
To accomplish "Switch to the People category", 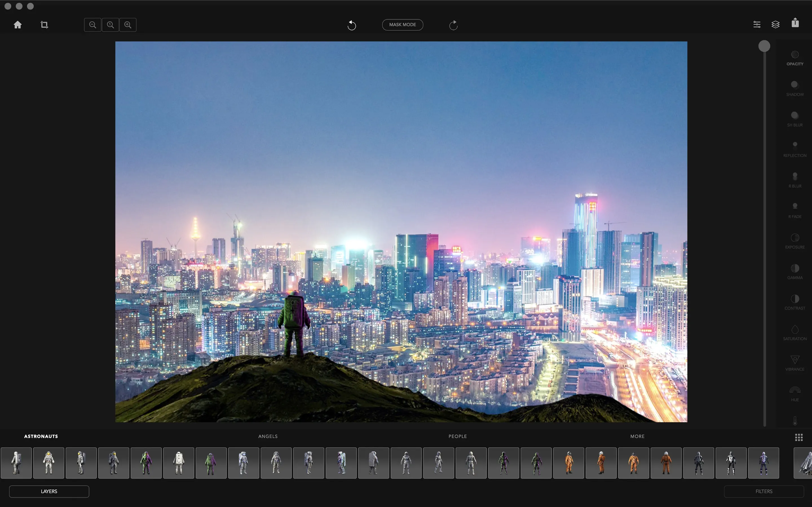I will pyautogui.click(x=457, y=436).
